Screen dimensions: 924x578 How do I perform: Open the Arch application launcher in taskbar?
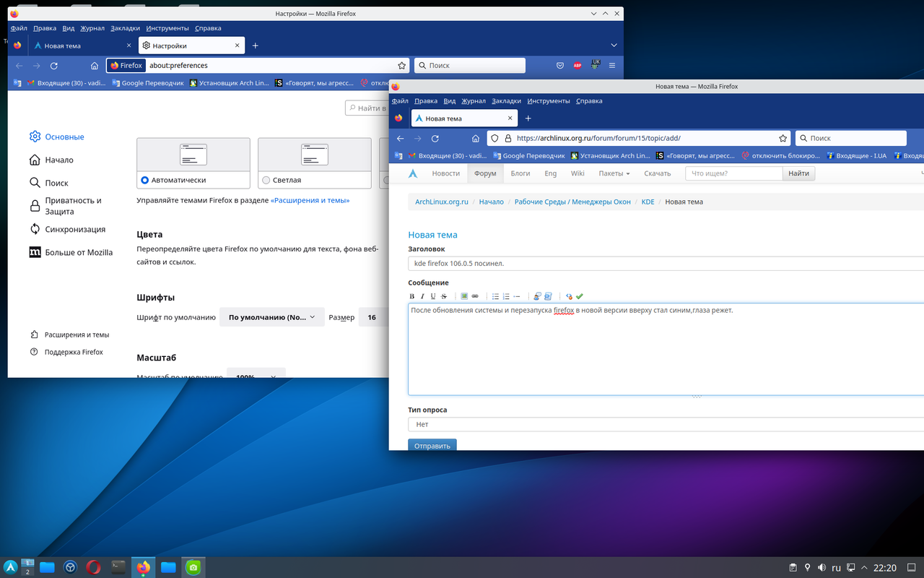coord(10,567)
